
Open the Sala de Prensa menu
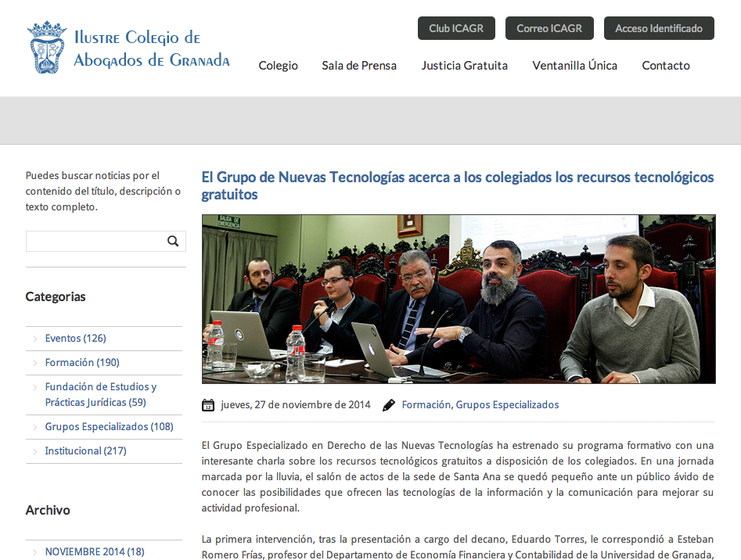359,66
